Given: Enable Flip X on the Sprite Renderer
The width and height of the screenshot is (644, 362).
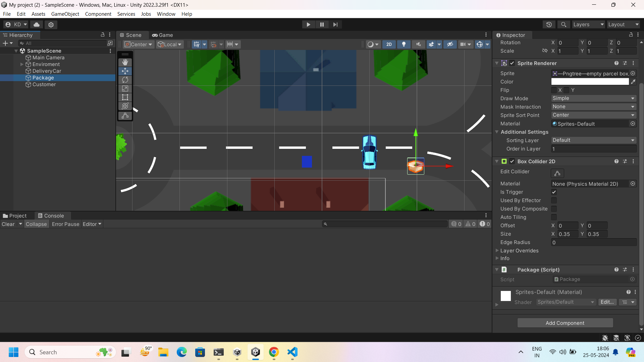Looking at the screenshot, I should pyautogui.click(x=554, y=90).
